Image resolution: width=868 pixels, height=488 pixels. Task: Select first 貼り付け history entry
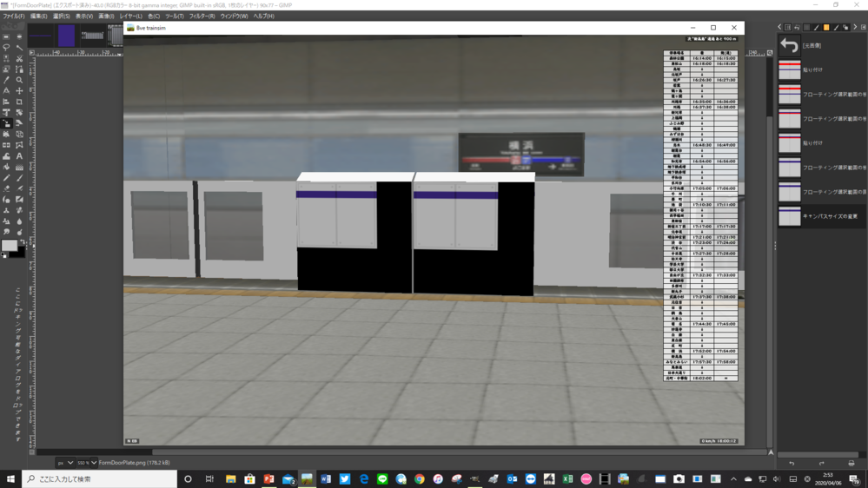tap(823, 69)
